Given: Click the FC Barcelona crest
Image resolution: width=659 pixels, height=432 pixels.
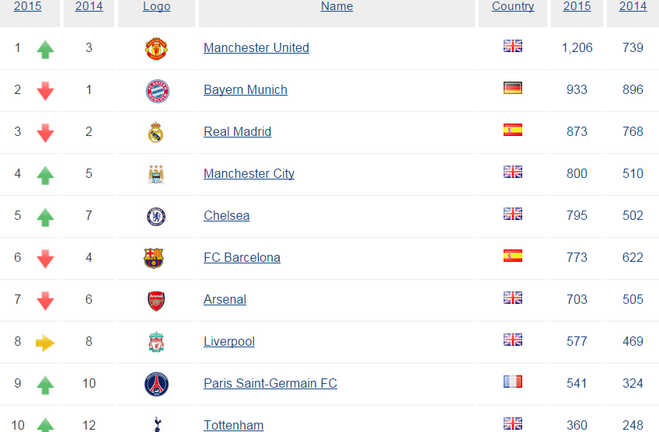Looking at the screenshot, I should point(153,258).
